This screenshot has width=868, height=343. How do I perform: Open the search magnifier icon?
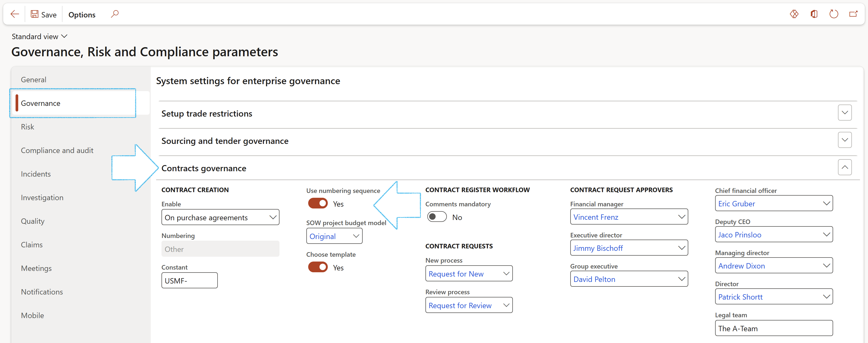point(115,14)
